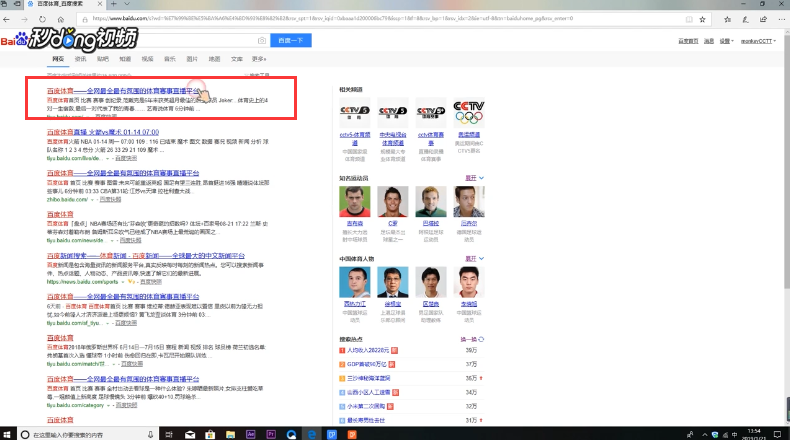Launch After Effects from taskbar
The width and height of the screenshot is (790, 440).
click(250, 434)
